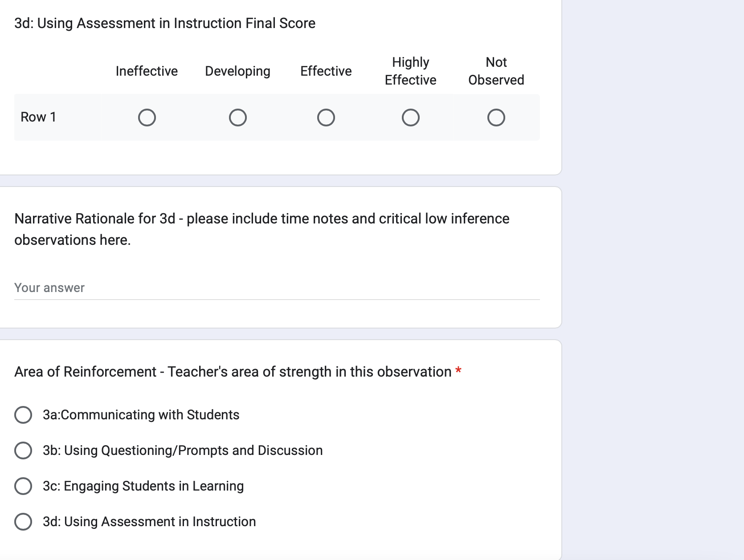Viewport: 744px width, 560px height.
Task: Rate Row 1 as Highly Effective
Action: 411,118
